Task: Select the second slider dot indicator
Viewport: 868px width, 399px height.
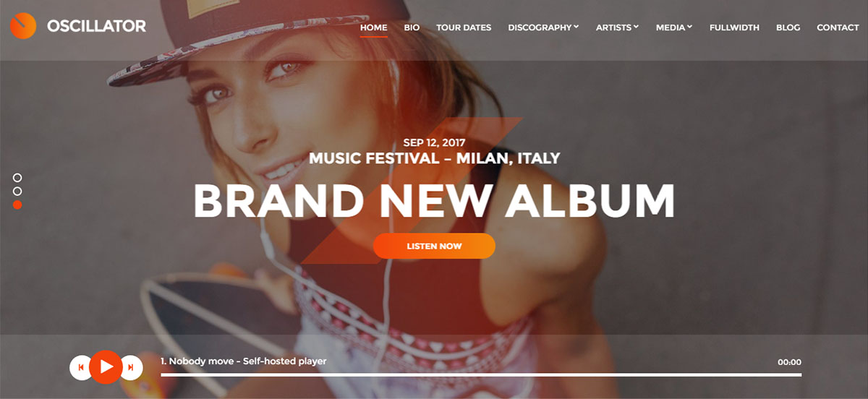Action: [17, 191]
